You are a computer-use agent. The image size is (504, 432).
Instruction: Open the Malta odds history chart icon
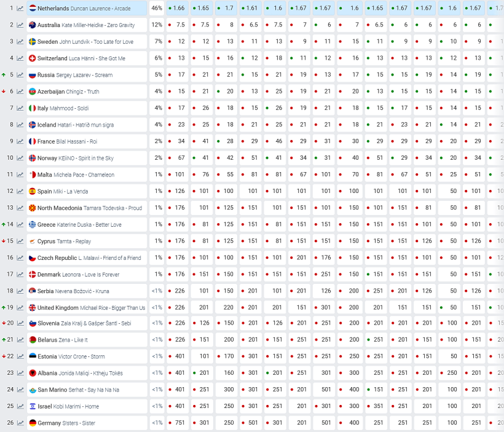(x=20, y=175)
